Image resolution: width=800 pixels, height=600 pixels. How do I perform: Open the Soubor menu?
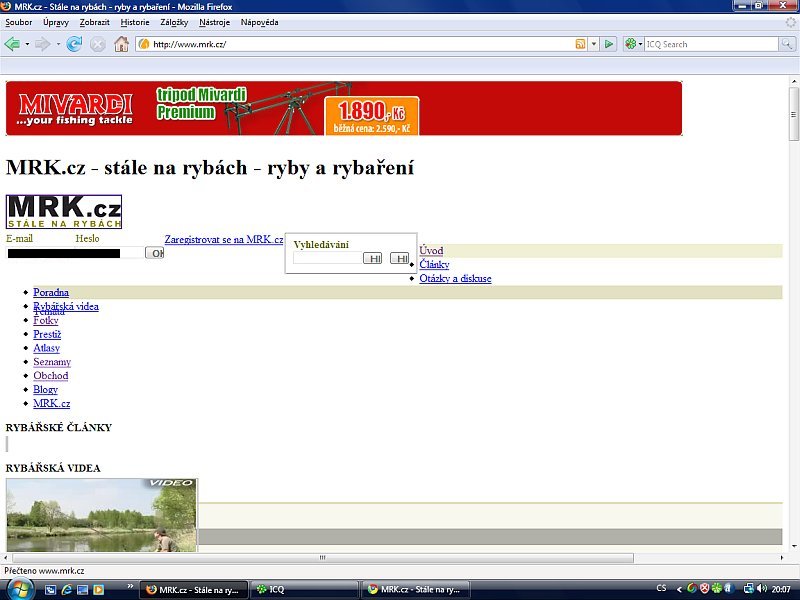click(18, 22)
